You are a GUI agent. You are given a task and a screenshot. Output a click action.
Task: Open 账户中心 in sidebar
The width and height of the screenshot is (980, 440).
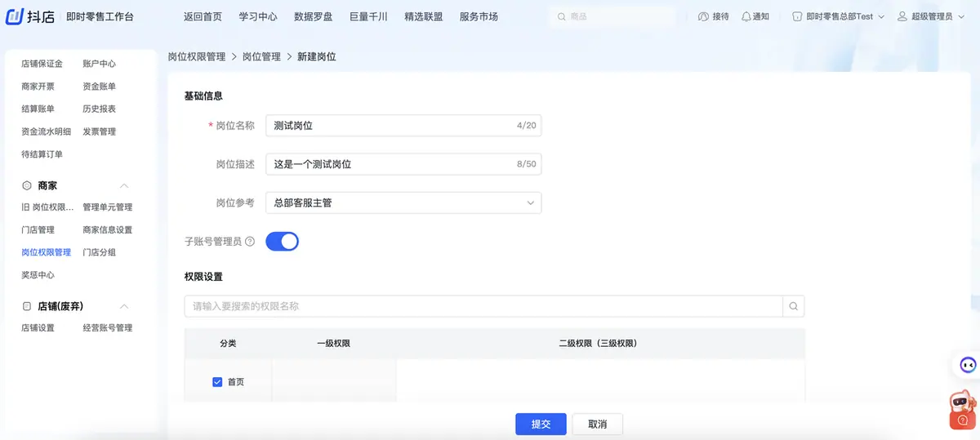pyautogui.click(x=99, y=64)
